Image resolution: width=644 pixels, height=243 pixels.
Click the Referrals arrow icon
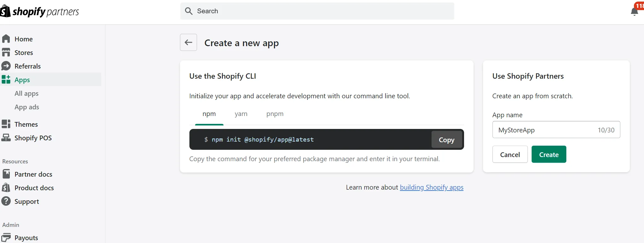tap(6, 66)
